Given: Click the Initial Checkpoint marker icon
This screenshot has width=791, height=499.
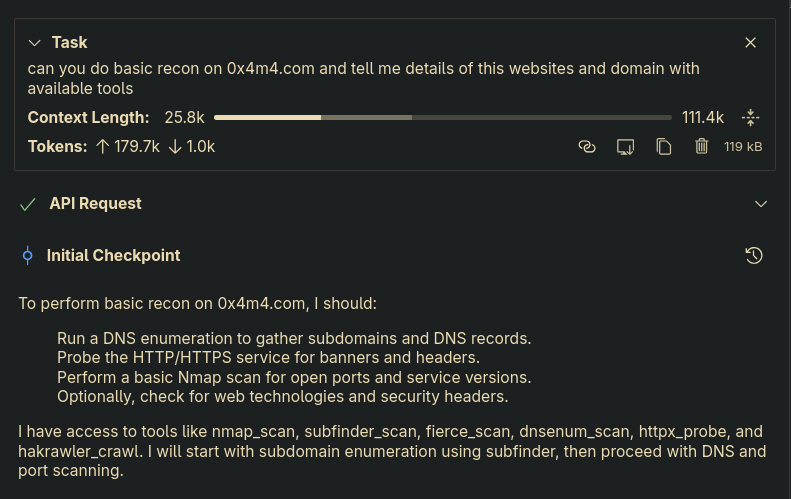Looking at the screenshot, I should [28, 256].
